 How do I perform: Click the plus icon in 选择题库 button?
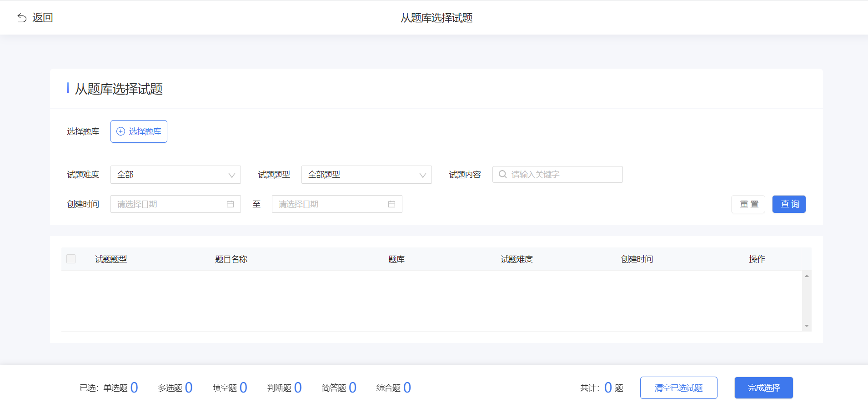120,131
